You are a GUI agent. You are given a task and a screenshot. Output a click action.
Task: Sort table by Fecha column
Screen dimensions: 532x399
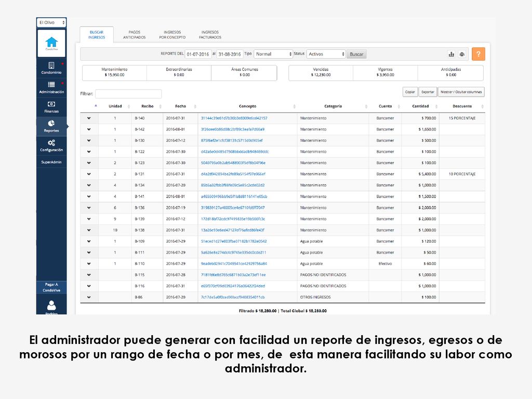pos(180,106)
